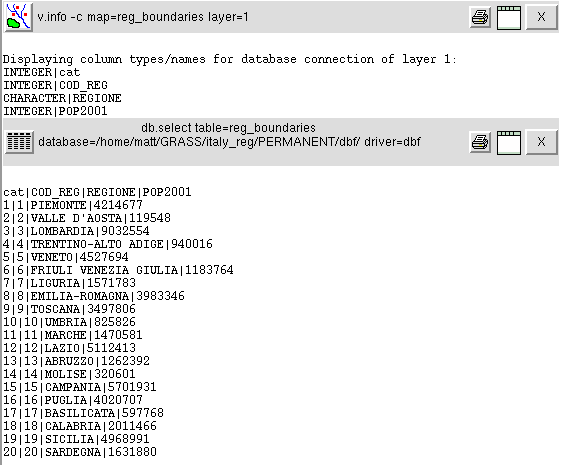Select the LAZIO record row
This screenshot has height=465, width=562.
[70, 347]
